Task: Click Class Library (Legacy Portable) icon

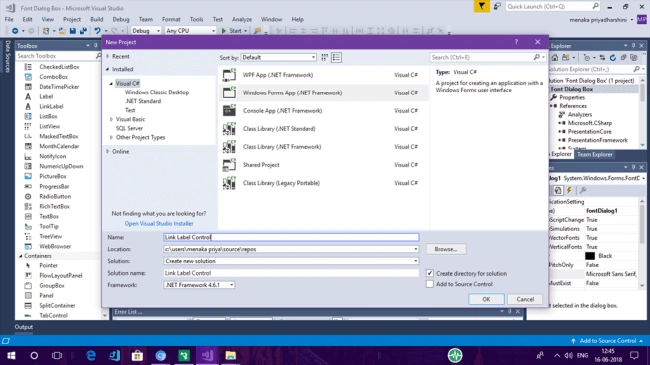Action: (x=229, y=183)
